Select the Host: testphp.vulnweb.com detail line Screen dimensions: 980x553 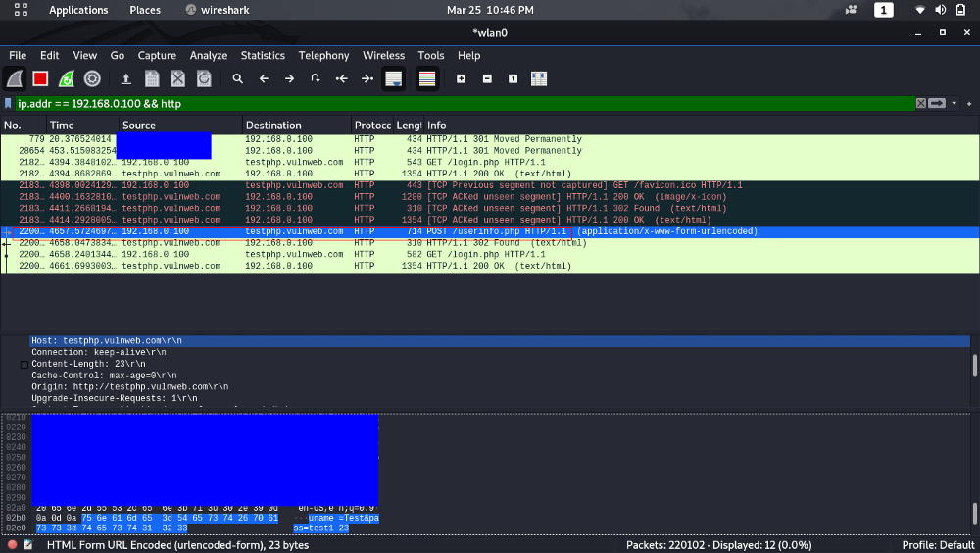click(x=500, y=341)
